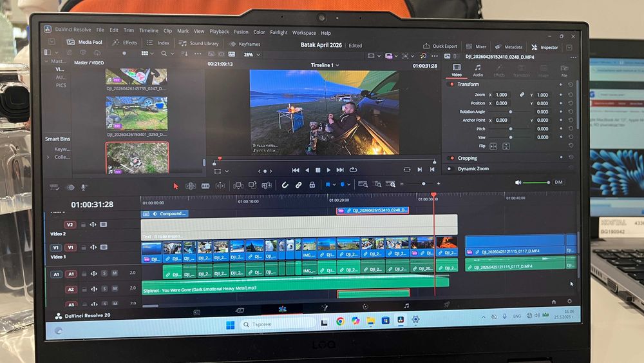
Task: Enable the Dynamic Zoom toggle
Action: (x=450, y=168)
